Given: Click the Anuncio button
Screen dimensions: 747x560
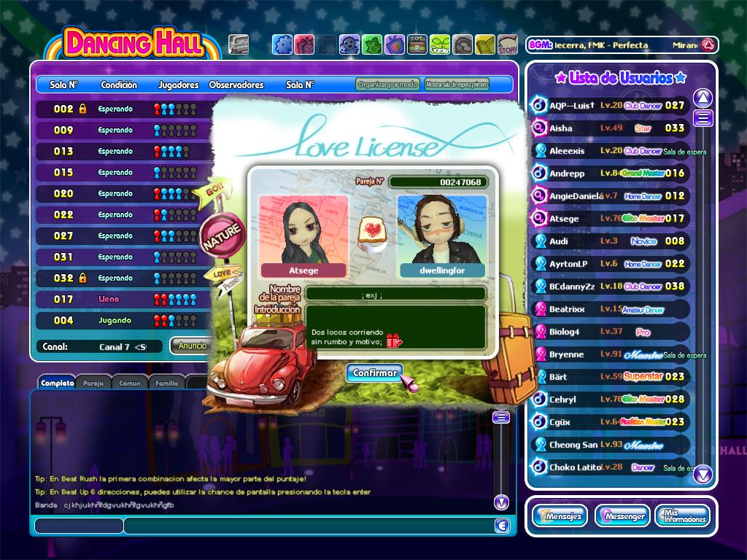Looking at the screenshot, I should 192,346.
